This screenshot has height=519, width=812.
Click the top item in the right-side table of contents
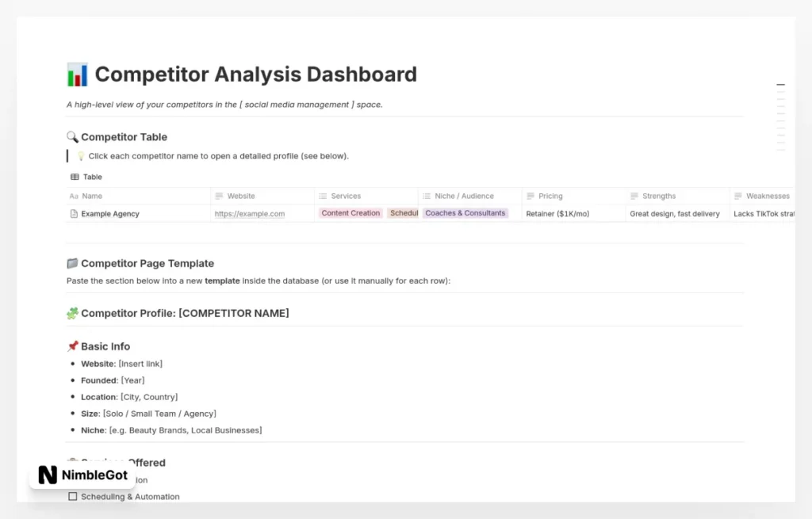[781, 84]
